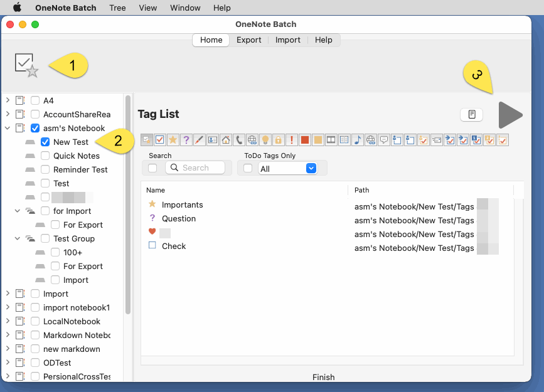Screen dimensions: 544x392
Task: Select the Movie to see film tag
Action: point(331,140)
